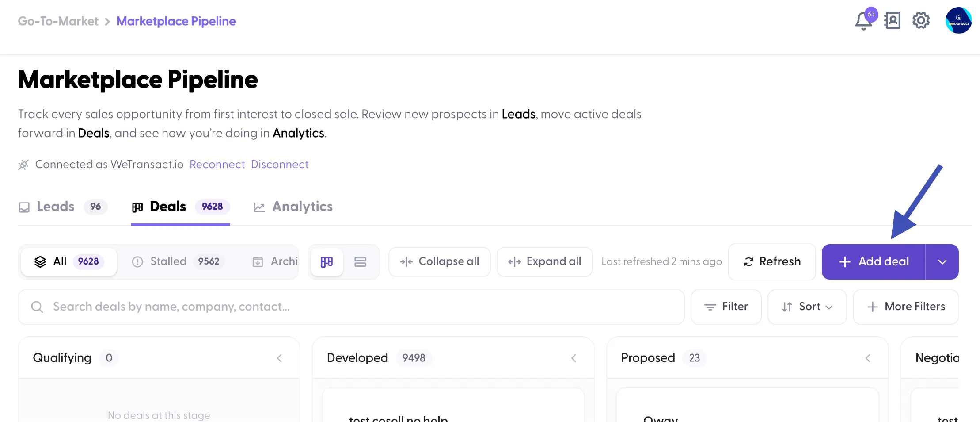
Task: Click Collapse all button
Action: 439,262
